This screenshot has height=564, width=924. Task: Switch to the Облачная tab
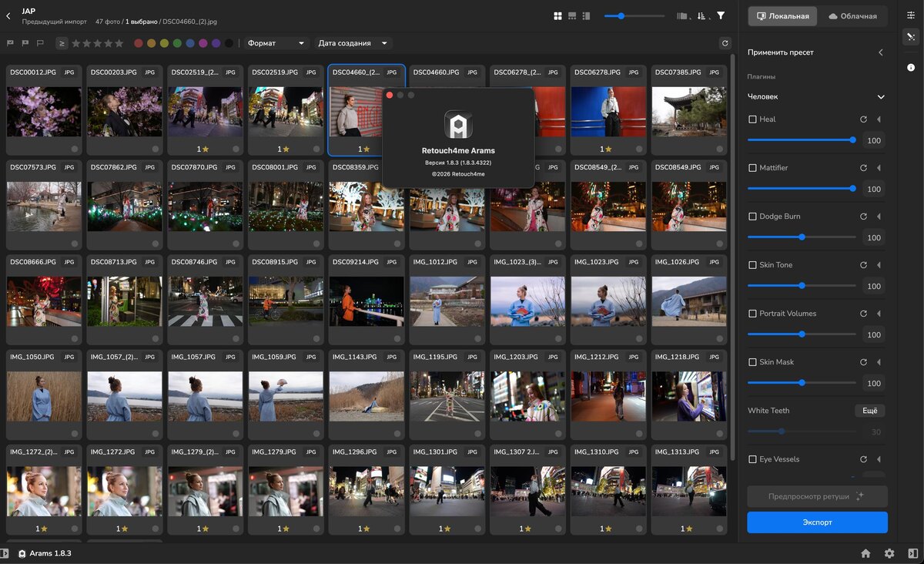(852, 16)
